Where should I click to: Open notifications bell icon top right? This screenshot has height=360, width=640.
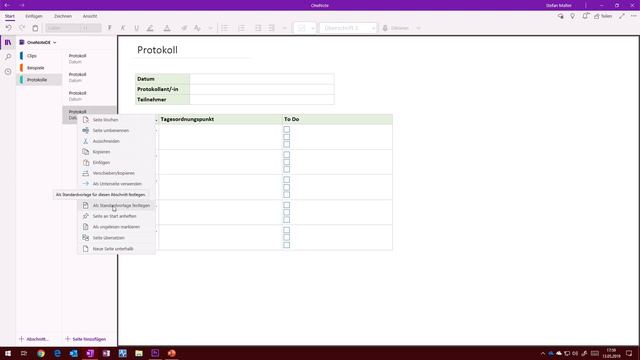(586, 16)
